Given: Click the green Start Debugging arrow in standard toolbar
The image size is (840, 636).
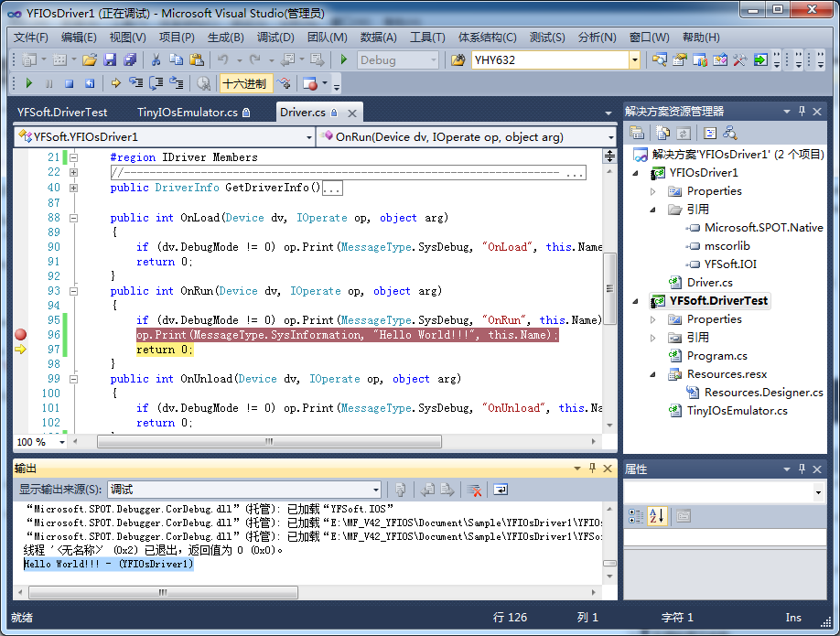Looking at the screenshot, I should (x=344, y=59).
